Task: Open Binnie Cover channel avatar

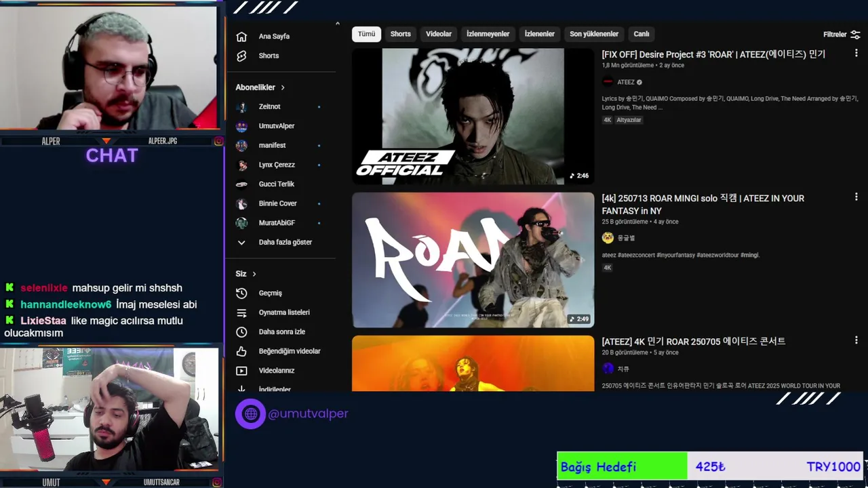Action: tap(241, 203)
